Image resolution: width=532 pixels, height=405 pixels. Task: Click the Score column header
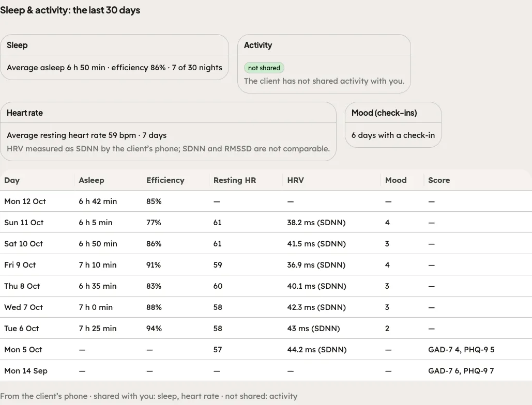point(439,180)
